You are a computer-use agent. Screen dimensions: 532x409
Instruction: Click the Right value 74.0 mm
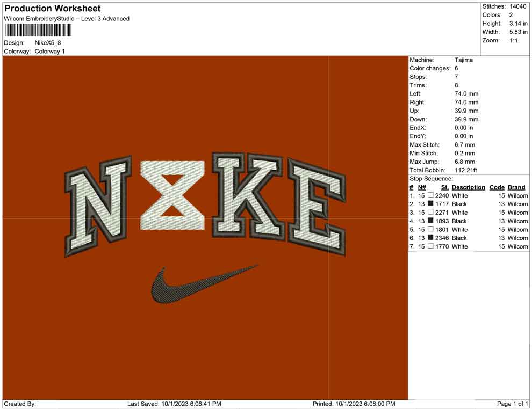point(466,103)
